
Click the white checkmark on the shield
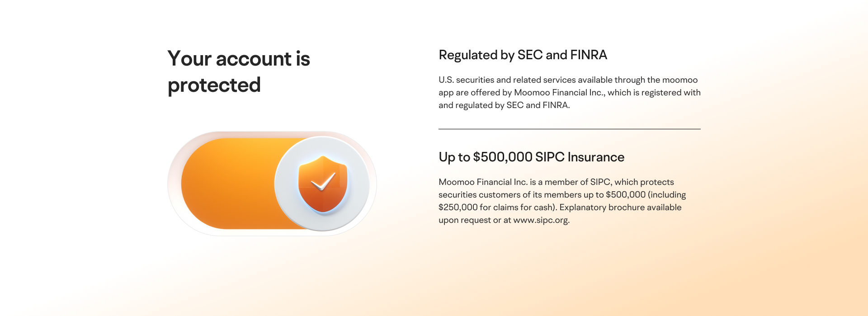tap(324, 182)
